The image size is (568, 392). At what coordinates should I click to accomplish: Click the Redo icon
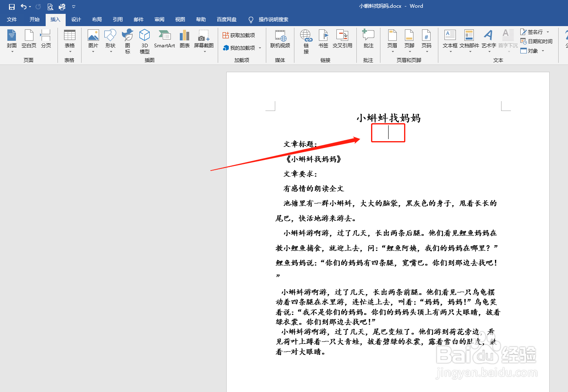38,7
